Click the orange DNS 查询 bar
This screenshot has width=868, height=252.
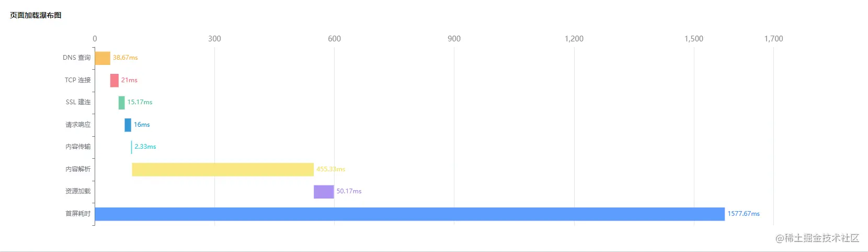(102, 58)
